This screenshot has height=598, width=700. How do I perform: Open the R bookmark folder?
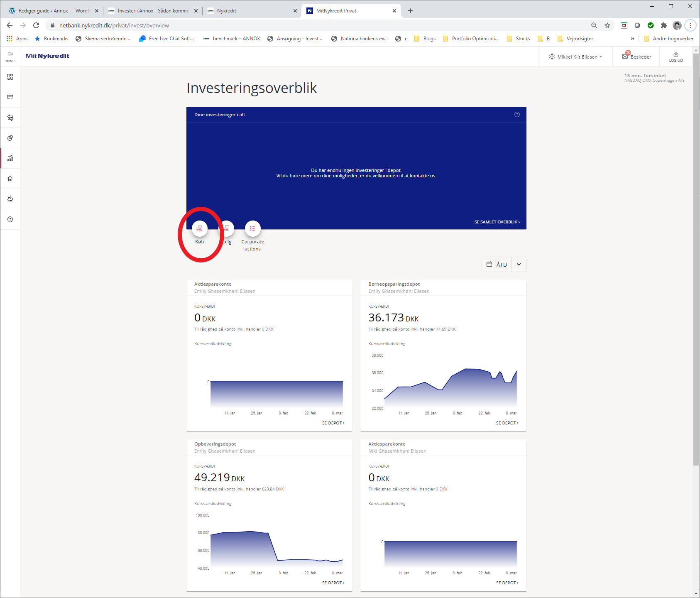(x=544, y=39)
